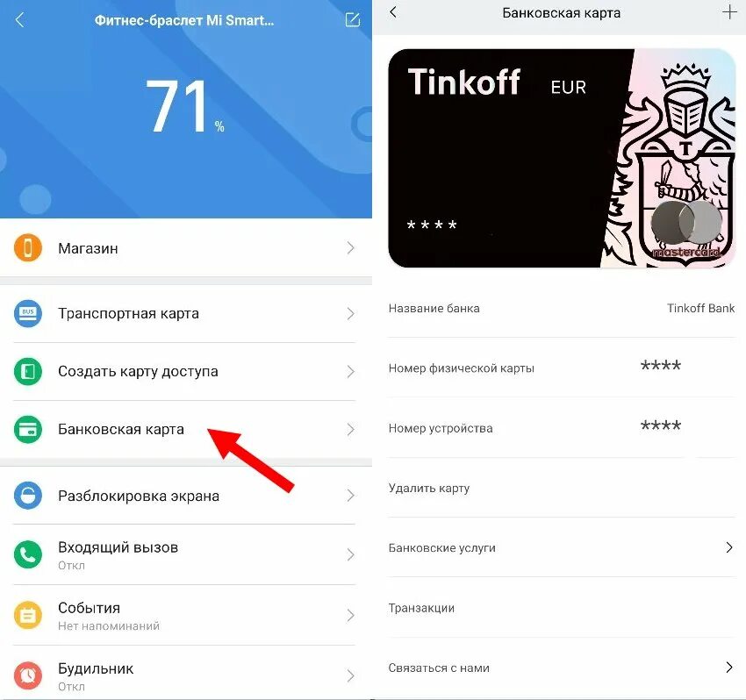Open the Банковская карта menu item
Viewport: 746px width, 700px height.
tap(186, 429)
